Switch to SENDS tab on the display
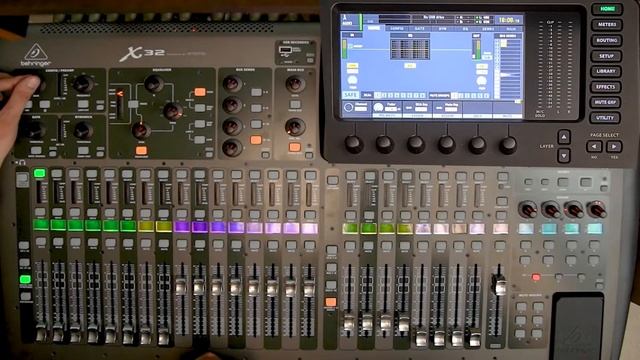This screenshot has height=360, width=640. point(488,29)
